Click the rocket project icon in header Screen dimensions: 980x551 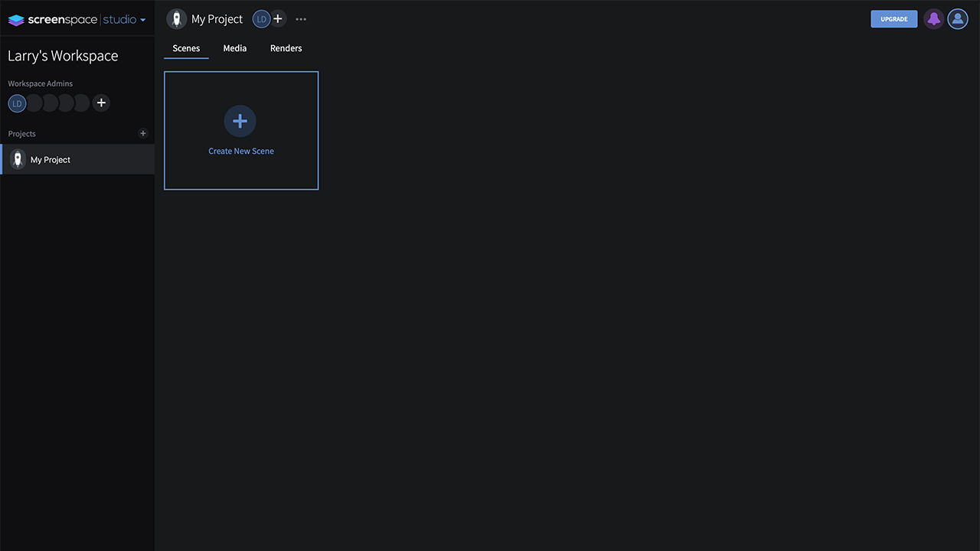177,19
